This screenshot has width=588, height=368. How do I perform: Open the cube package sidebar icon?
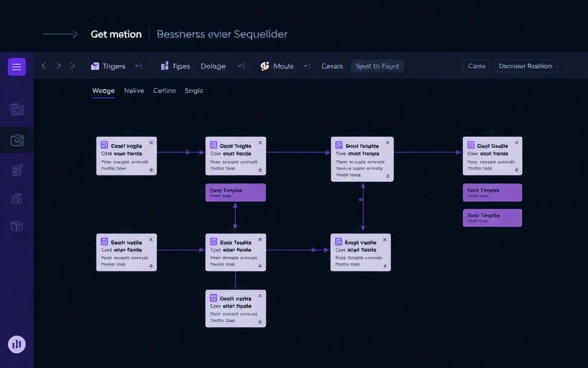(x=17, y=226)
